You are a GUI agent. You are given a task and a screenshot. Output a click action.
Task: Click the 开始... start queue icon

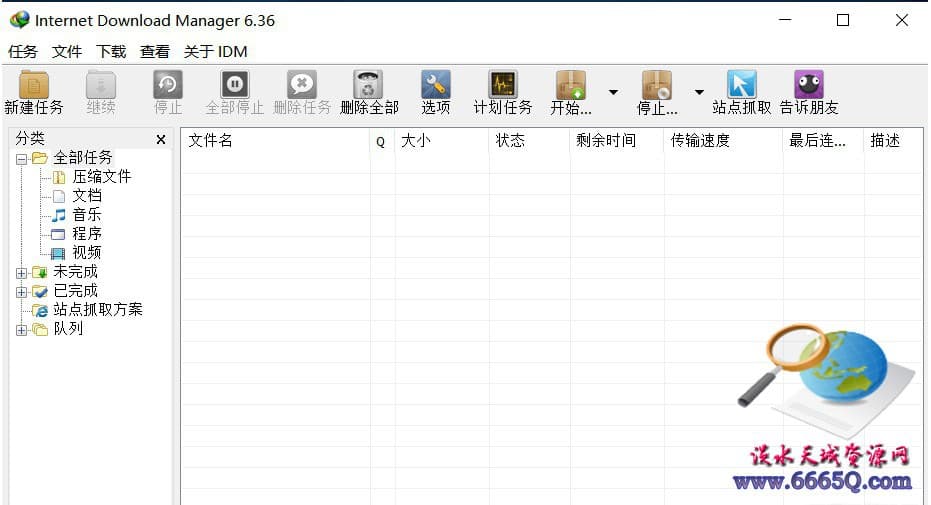571,85
